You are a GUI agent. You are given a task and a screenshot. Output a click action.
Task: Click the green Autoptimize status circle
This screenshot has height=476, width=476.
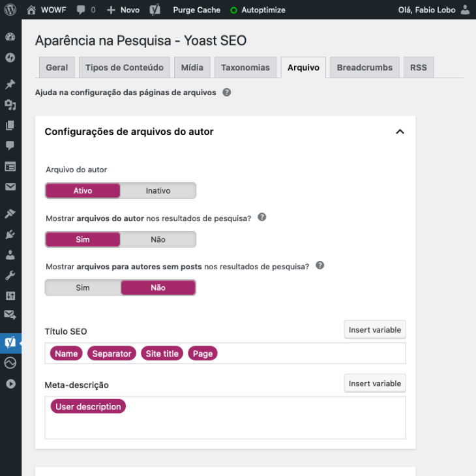pyautogui.click(x=233, y=10)
